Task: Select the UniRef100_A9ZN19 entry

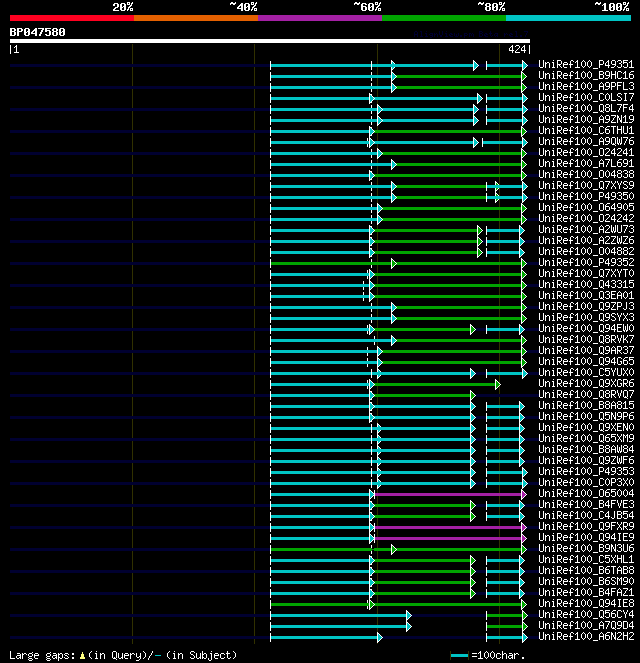Action: [x=586, y=119]
